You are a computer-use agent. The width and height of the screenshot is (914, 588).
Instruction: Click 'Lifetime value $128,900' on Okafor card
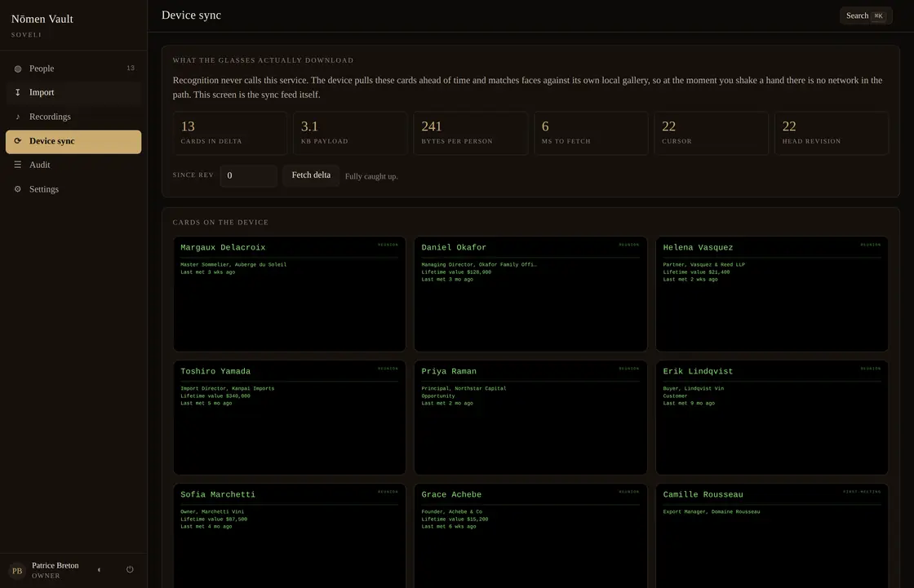click(456, 272)
